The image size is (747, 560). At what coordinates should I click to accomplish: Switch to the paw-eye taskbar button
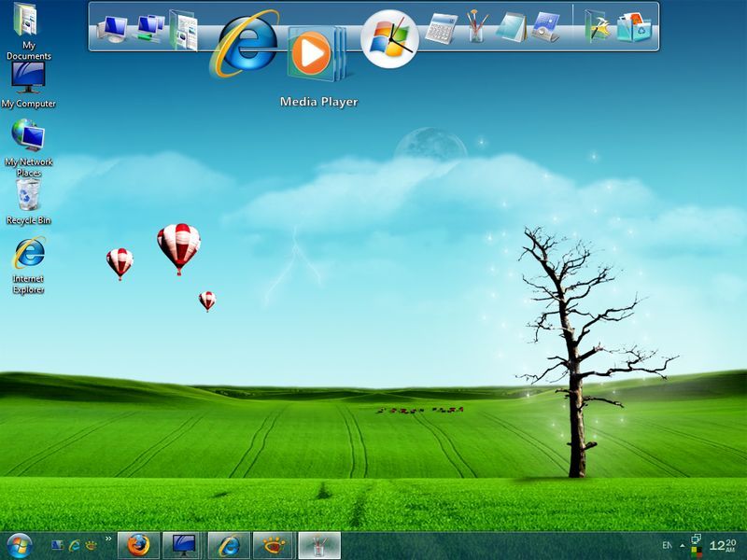pyautogui.click(x=274, y=546)
